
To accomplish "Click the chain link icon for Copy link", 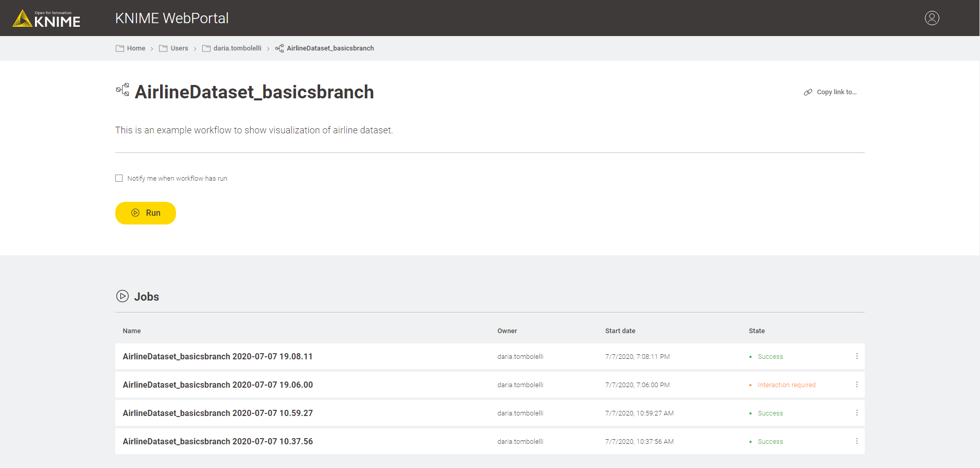I will pyautogui.click(x=808, y=92).
